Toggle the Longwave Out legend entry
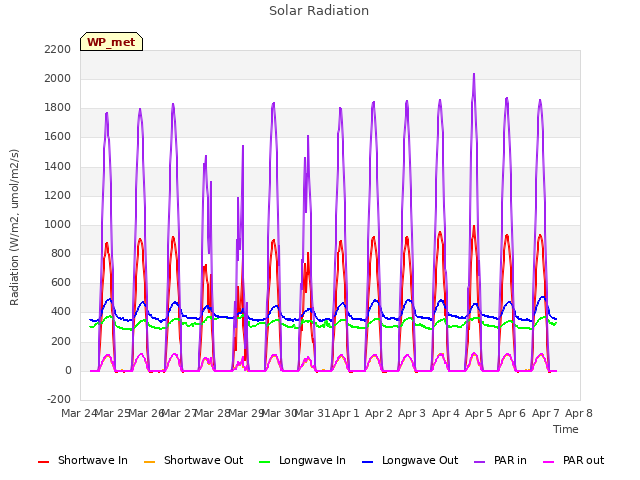Viewport: 640px width, 480px height. [x=410, y=460]
